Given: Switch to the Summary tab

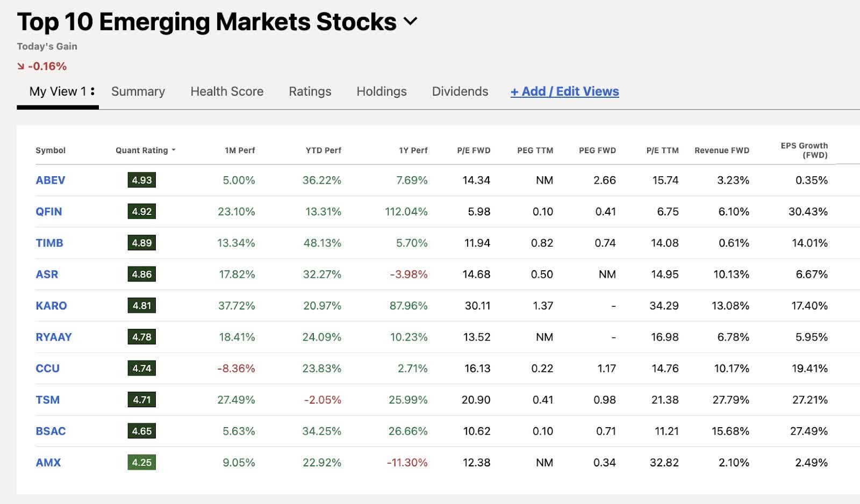Looking at the screenshot, I should click(138, 91).
